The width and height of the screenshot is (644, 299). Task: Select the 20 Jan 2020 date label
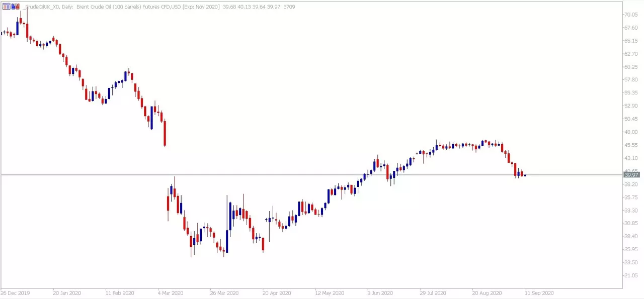tap(66, 293)
